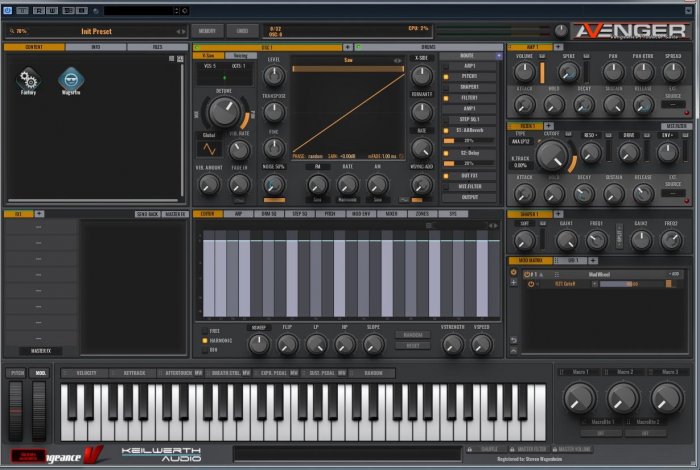This screenshot has height=470, width=700.
Task: Select the HARMONIC radio option
Action: (x=205, y=341)
